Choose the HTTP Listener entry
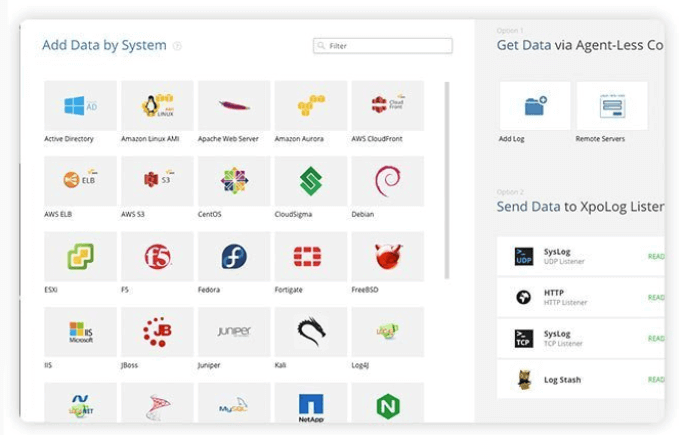This screenshot has width=680, height=435. (x=581, y=298)
